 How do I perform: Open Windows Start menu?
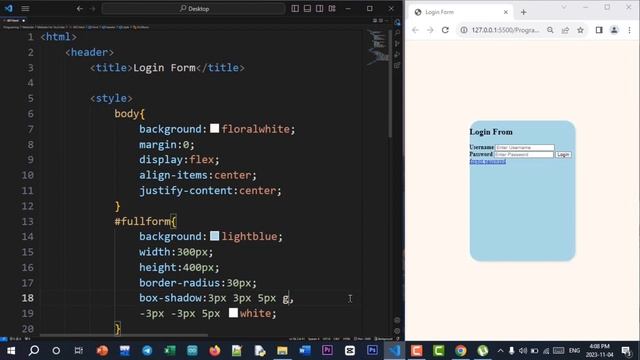[11, 351]
